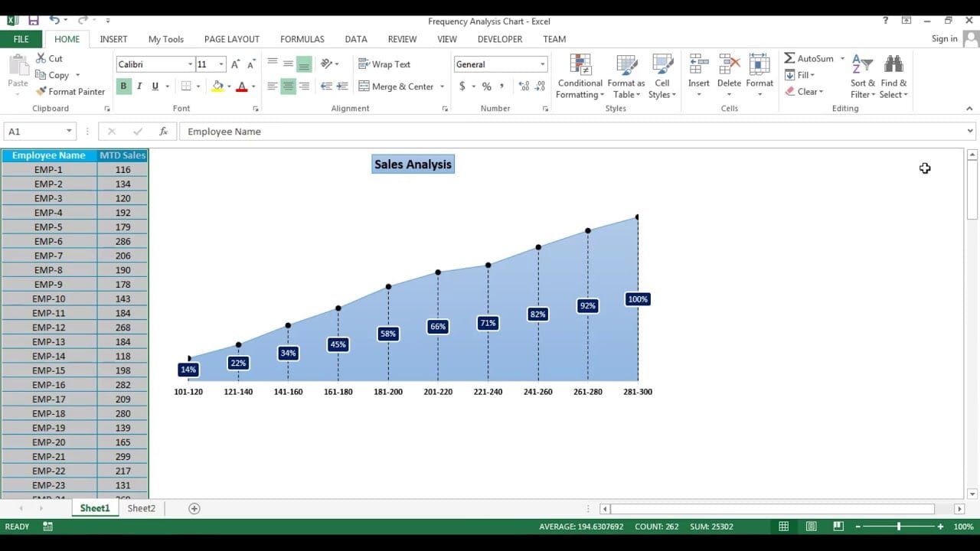Click Decrease Indent icon
Viewport: 980px width, 551px height.
(326, 86)
